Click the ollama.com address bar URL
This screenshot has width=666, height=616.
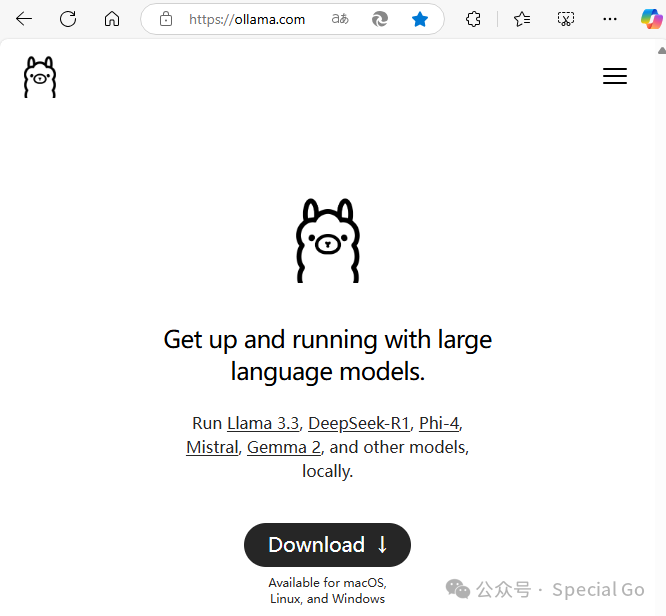(x=247, y=19)
